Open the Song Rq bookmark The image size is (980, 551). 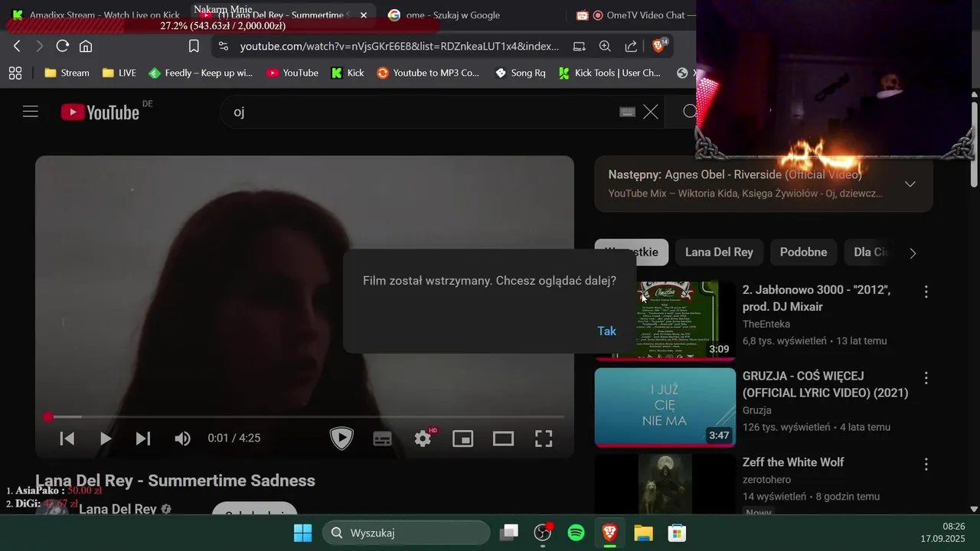520,73
